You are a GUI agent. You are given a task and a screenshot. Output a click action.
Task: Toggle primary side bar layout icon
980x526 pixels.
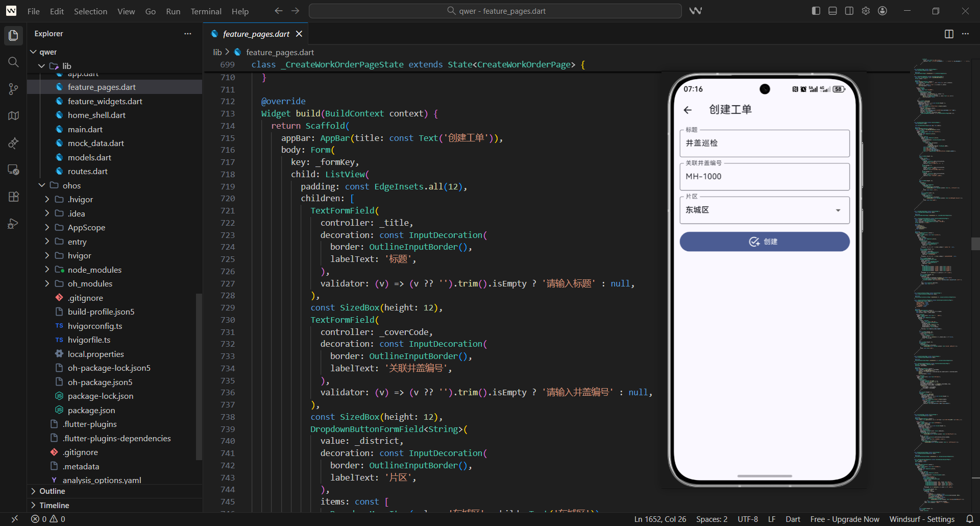click(816, 11)
